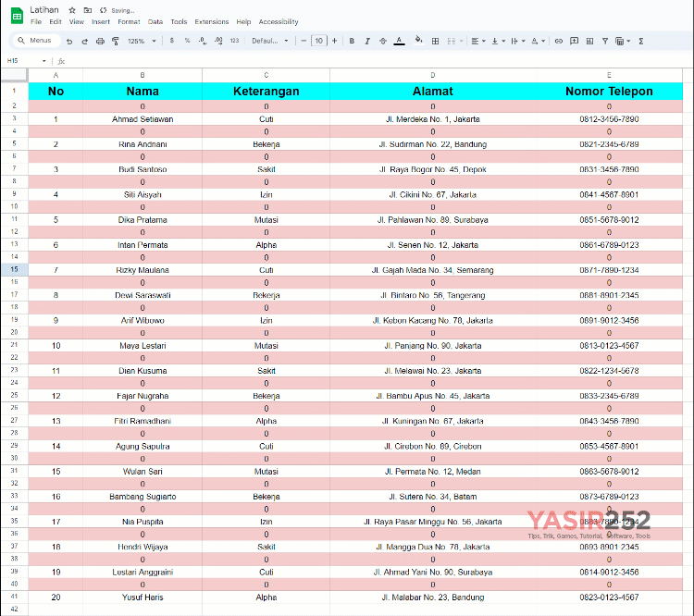
Task: Select the Nama header cell
Action: point(143,92)
